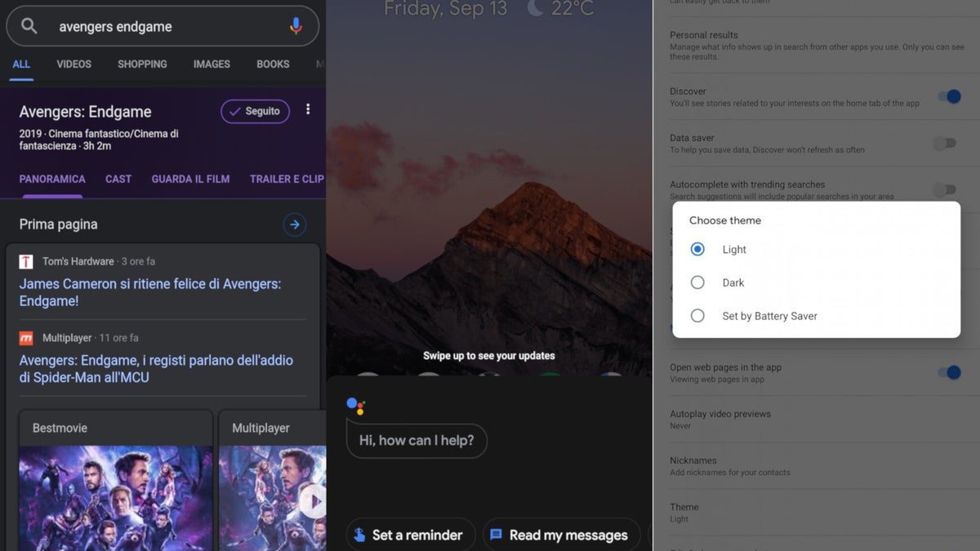The width and height of the screenshot is (980, 551).
Task: Switch to the BOOKS search tab
Action: 273,64
